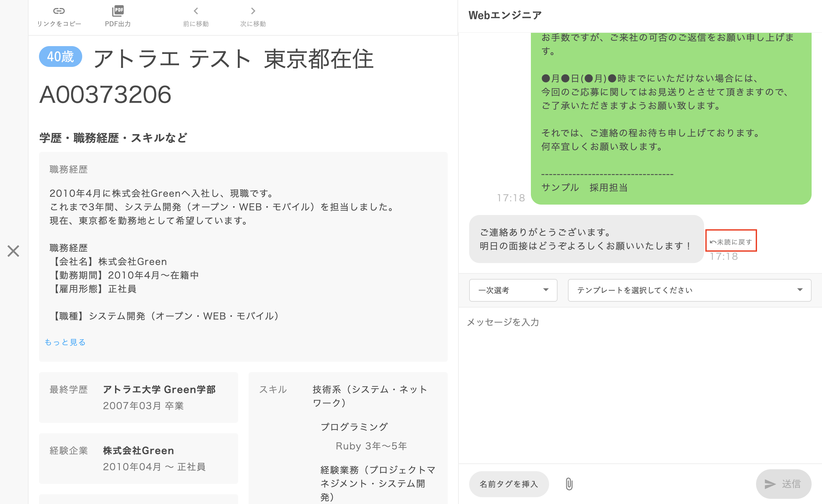Open the 一次選考 selection stage dropdown
822x504 pixels.
513,290
